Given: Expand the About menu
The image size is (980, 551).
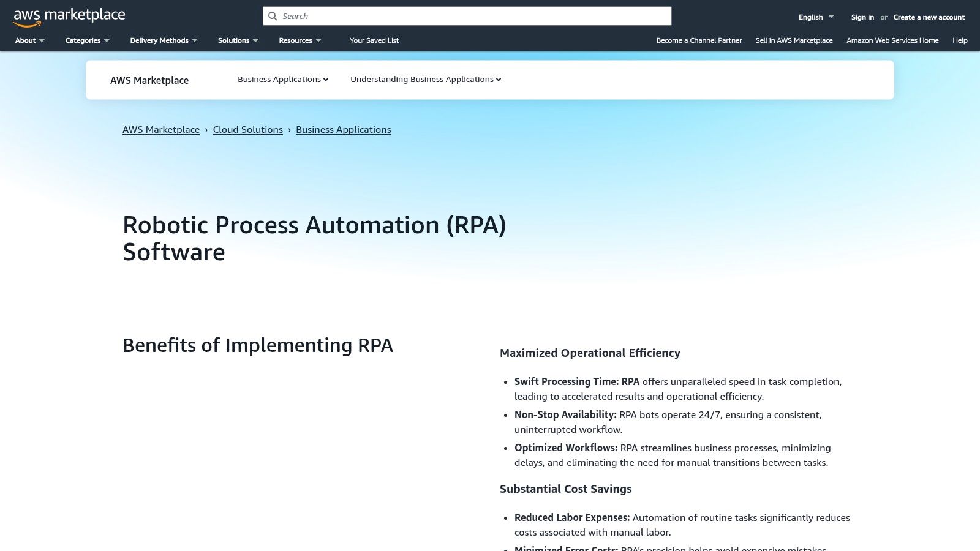Looking at the screenshot, I should pos(29,40).
